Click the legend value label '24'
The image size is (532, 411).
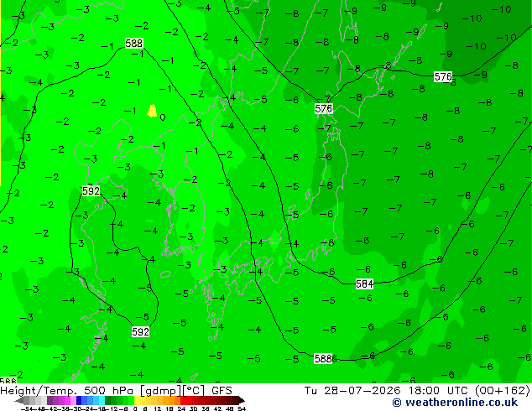pos(181,409)
